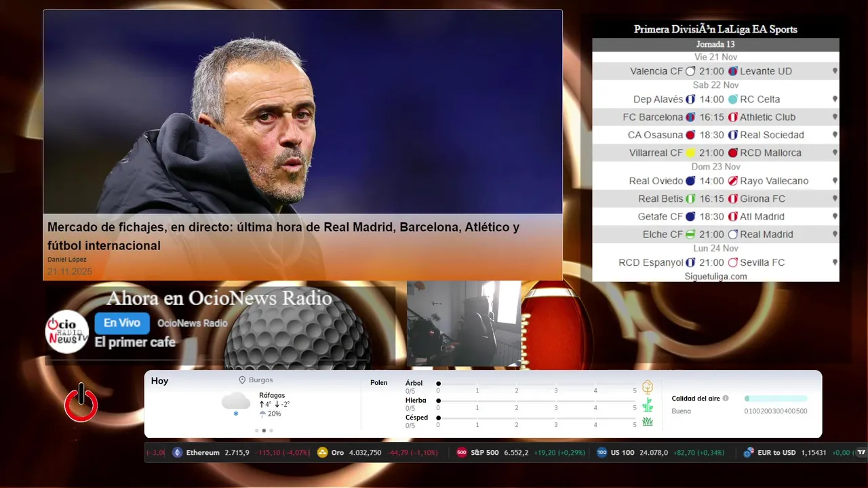Click the Árbol tree pollen icon
The width and height of the screenshot is (868, 488).
pos(648,387)
